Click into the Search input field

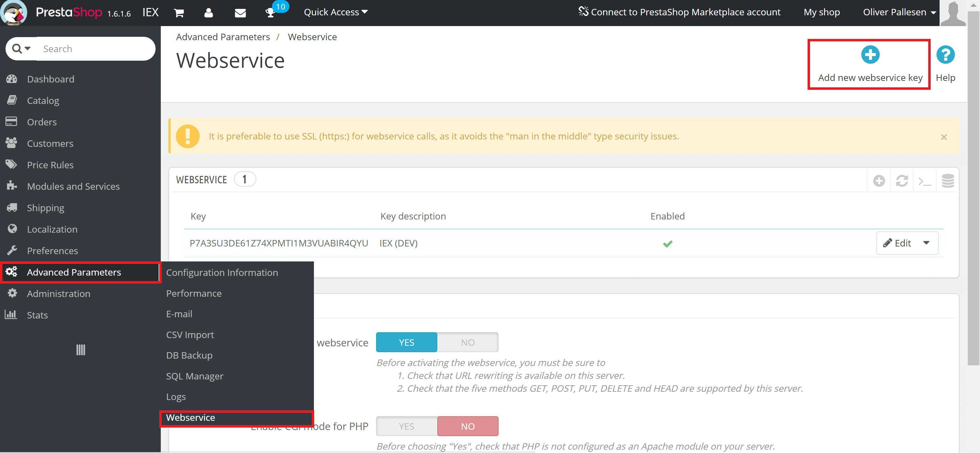[95, 49]
